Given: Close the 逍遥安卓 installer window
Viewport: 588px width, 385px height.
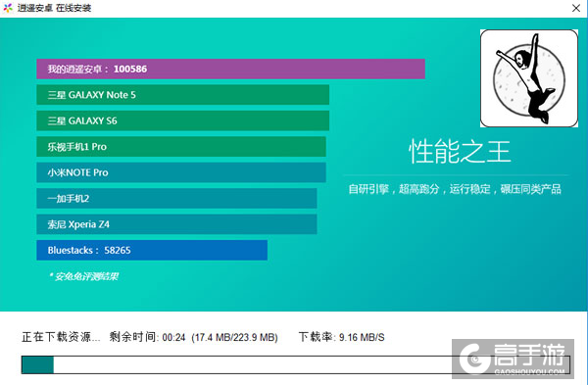Looking at the screenshot, I should tap(576, 8).
